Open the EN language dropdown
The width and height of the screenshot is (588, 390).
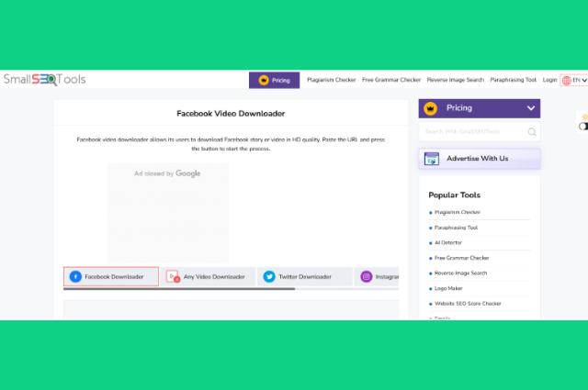tap(574, 80)
